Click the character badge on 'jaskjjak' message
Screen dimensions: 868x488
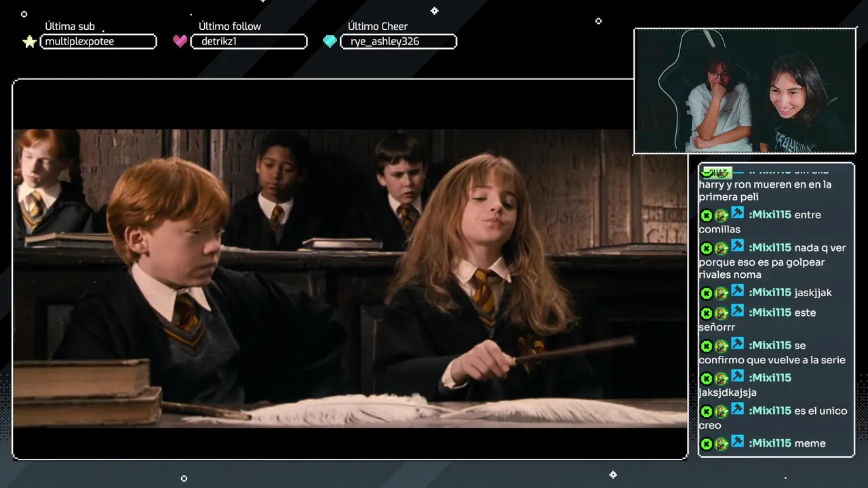(722, 293)
